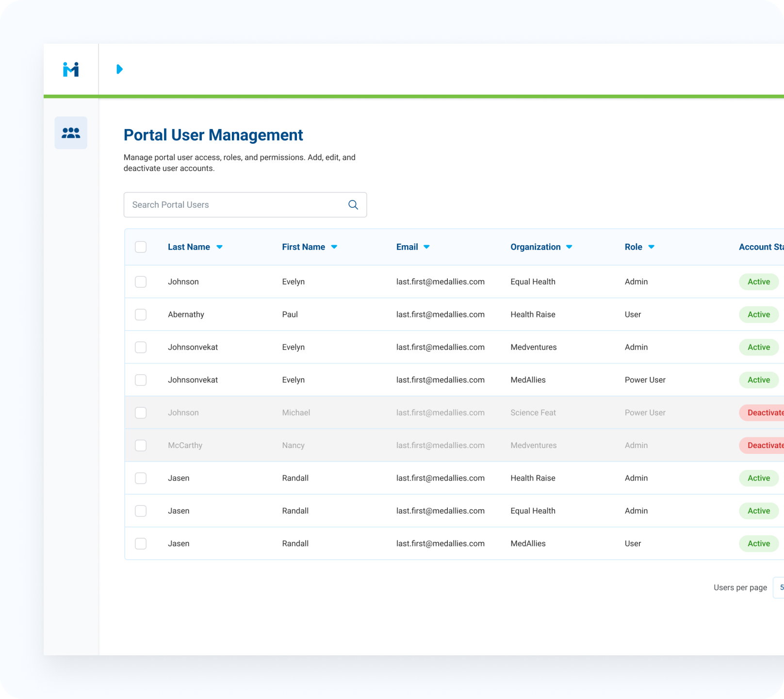The image size is (784, 699).
Task: Sort by Last Name column arrow
Action: (219, 247)
